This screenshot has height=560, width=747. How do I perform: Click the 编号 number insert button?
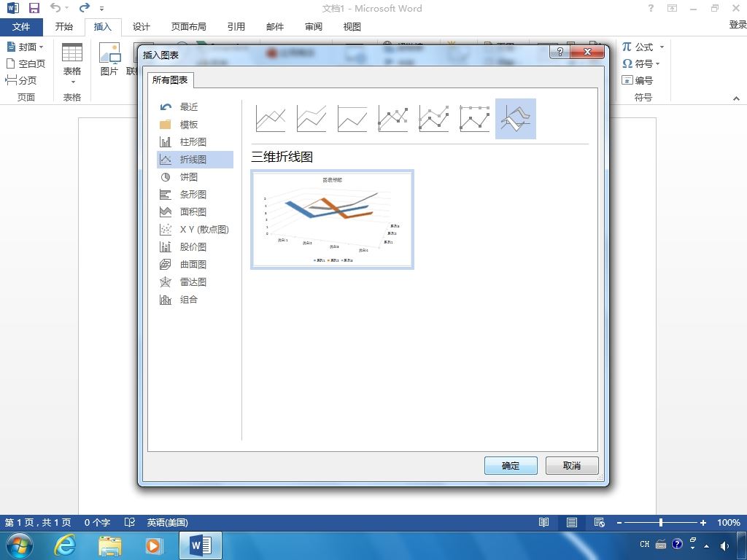(637, 80)
